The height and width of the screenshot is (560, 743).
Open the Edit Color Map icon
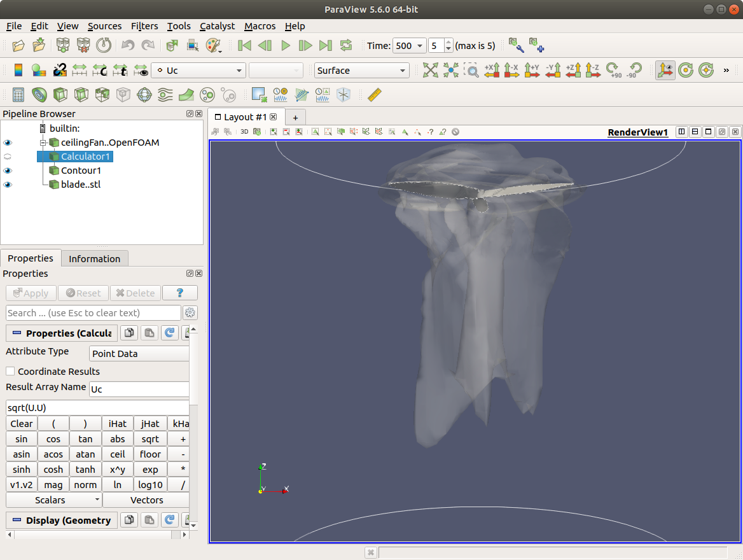(38, 70)
